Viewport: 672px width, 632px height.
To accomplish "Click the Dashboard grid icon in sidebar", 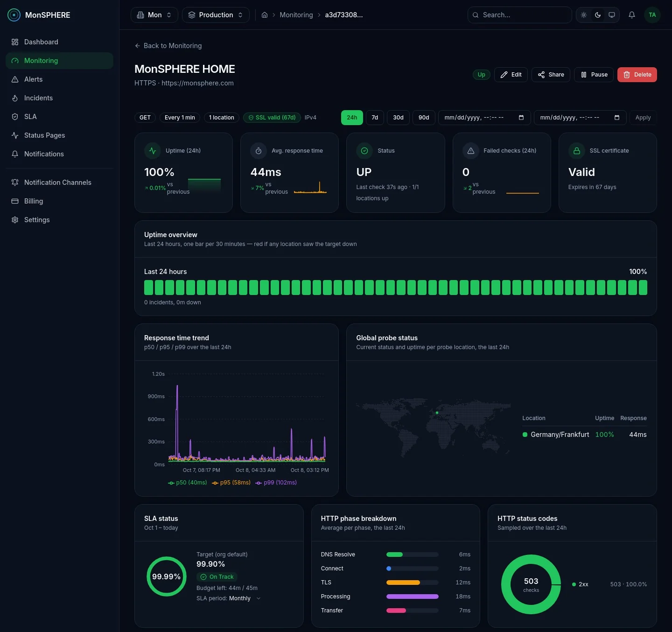I will click(x=15, y=42).
